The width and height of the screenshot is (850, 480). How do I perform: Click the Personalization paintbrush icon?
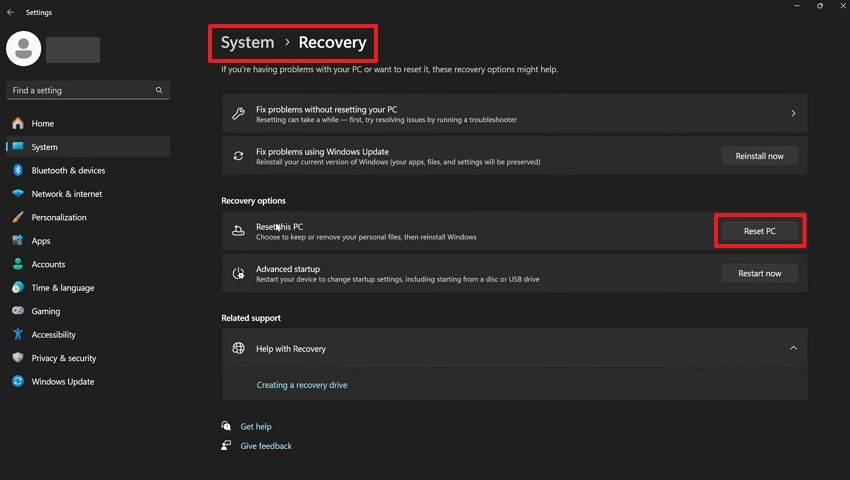18,217
